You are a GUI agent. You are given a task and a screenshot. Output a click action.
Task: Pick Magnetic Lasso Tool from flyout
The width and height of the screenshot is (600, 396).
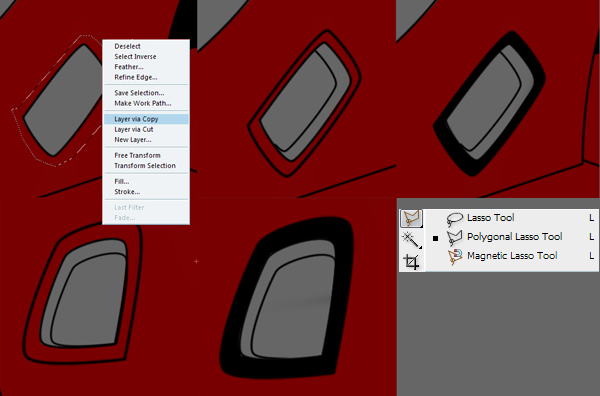tap(512, 256)
